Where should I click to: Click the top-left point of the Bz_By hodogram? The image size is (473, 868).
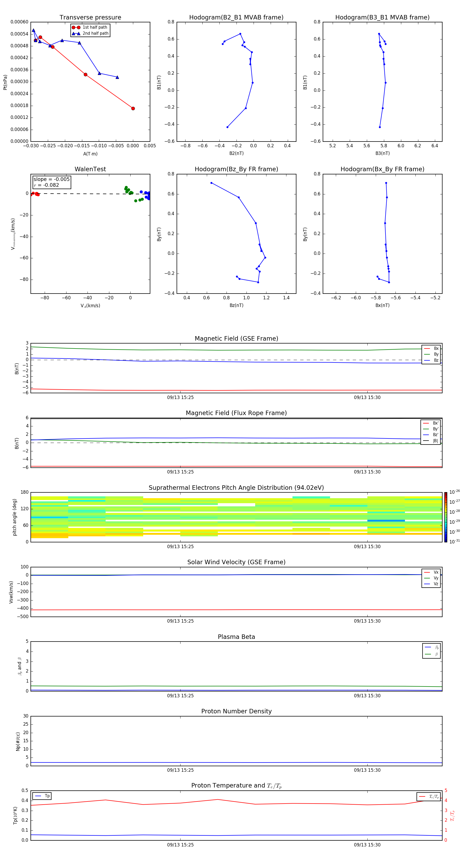click(212, 183)
